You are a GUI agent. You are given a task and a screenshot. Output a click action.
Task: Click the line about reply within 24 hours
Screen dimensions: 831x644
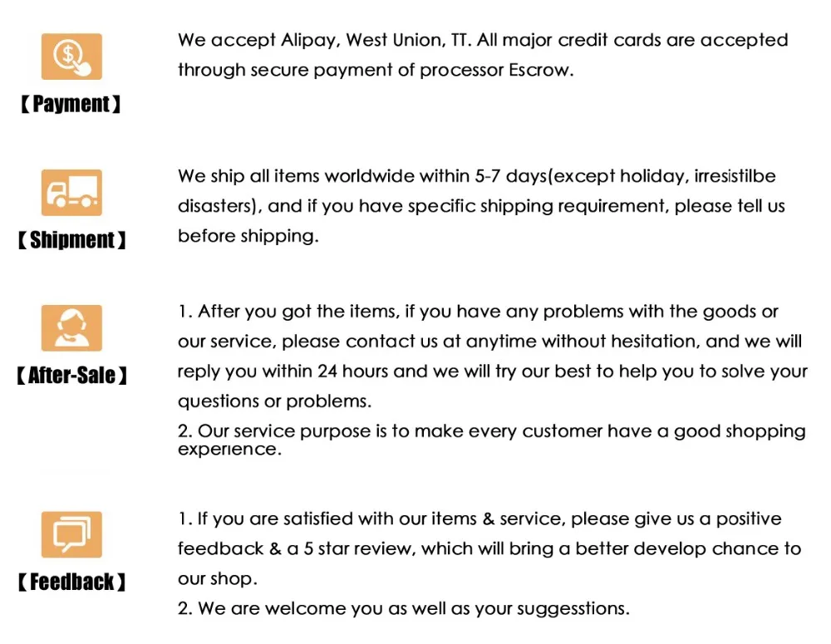(x=492, y=372)
